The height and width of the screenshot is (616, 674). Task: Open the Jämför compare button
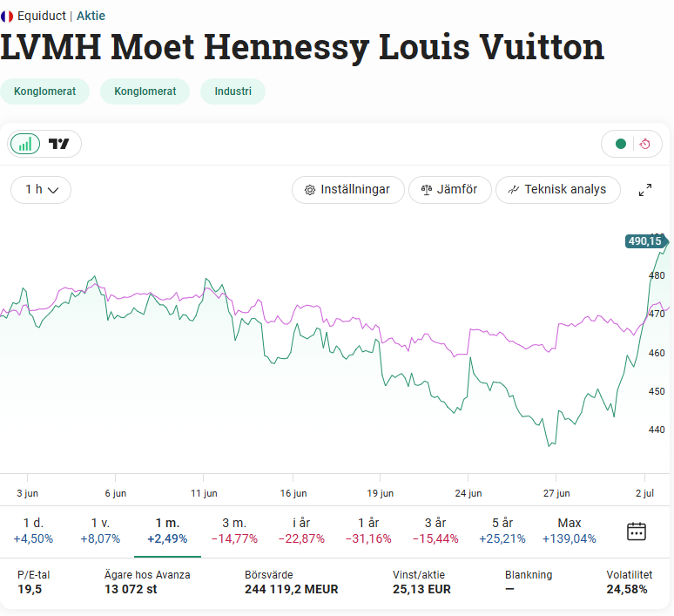(x=449, y=190)
